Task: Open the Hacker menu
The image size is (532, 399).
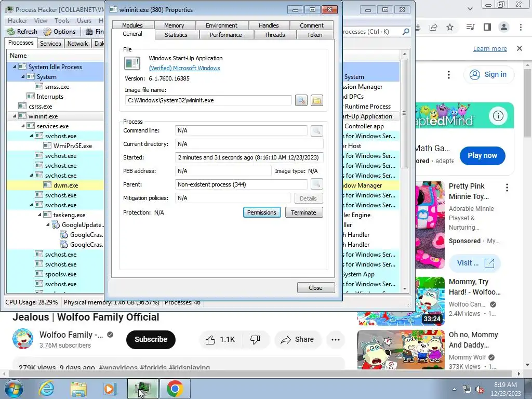Action: tap(17, 21)
